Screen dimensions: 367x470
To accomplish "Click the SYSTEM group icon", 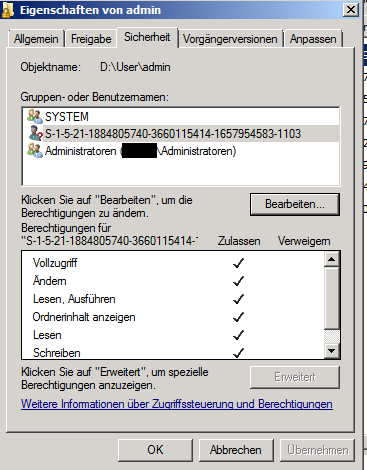I will [35, 116].
